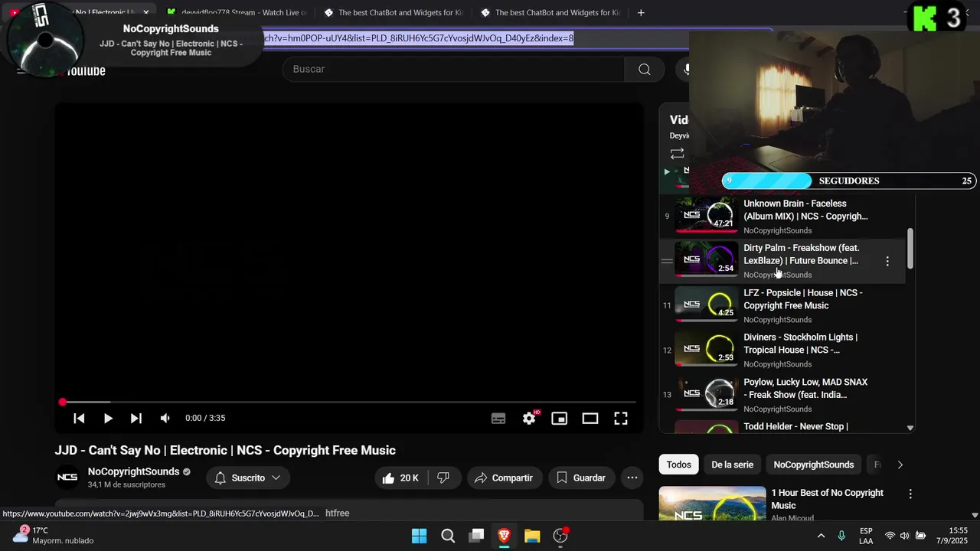Click the battery status tray icon
Image resolution: width=980 pixels, height=551 pixels.
[x=921, y=536]
